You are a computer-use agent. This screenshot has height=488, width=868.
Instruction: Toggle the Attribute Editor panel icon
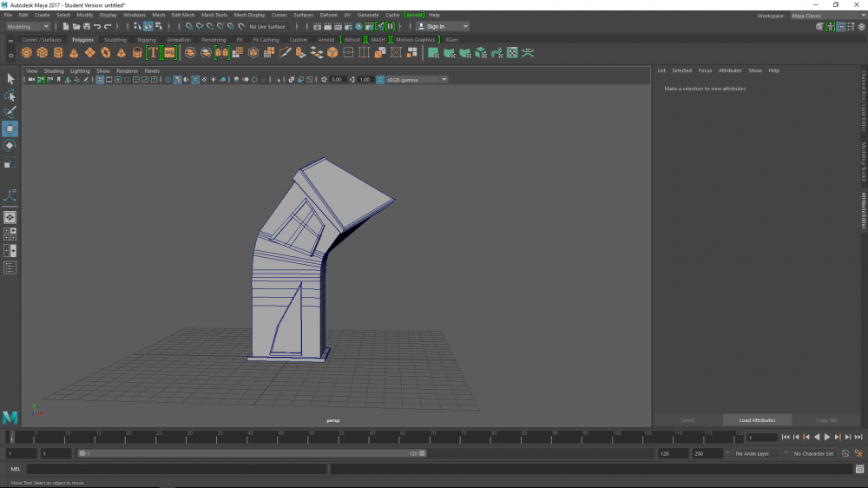pos(841,27)
